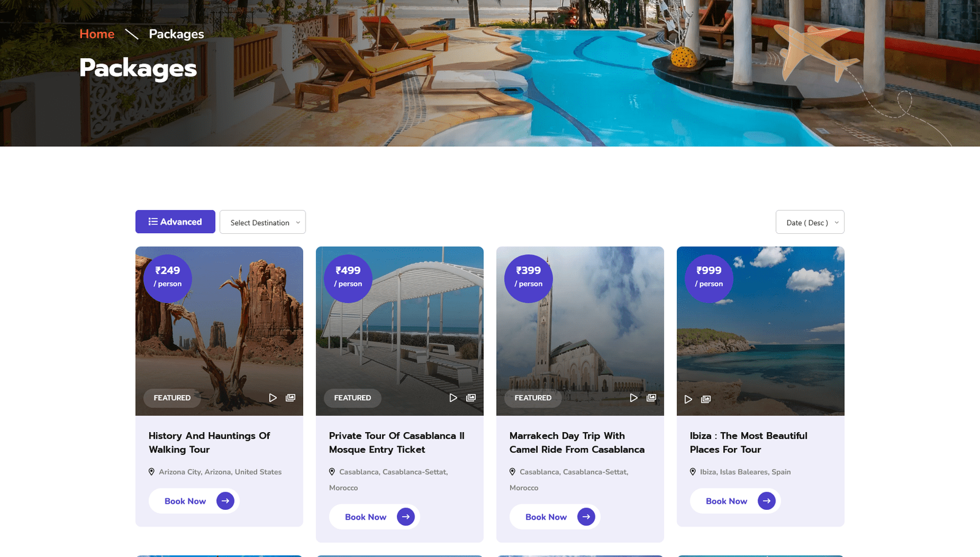Click Book Now for History And Hauntings tour

194,501
